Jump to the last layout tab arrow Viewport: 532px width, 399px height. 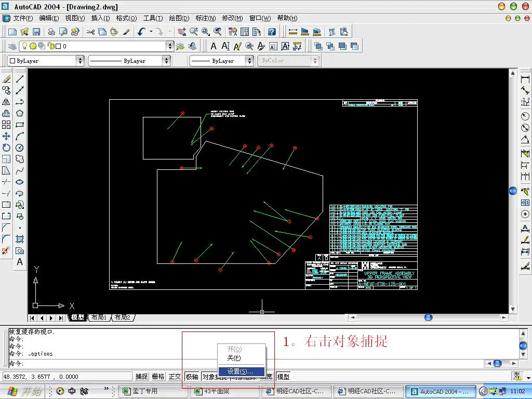(61, 318)
